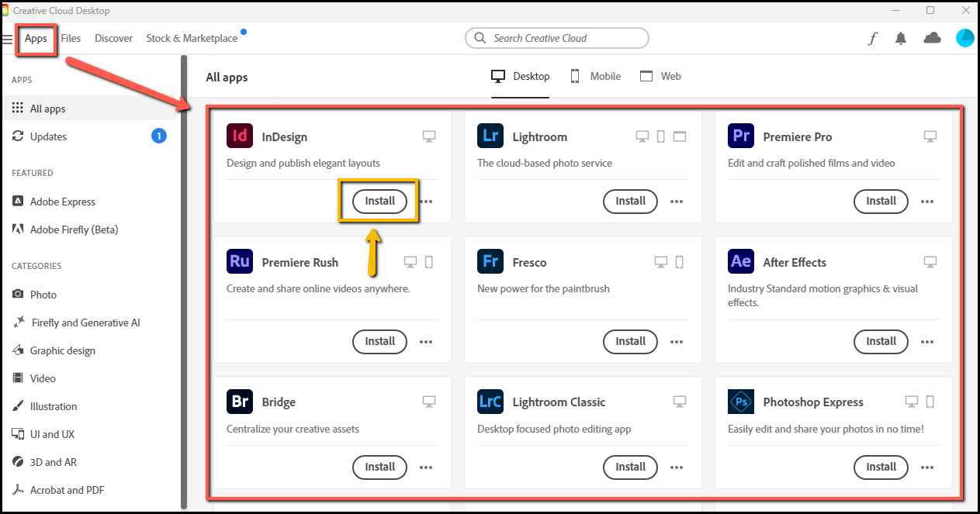The height and width of the screenshot is (514, 980).
Task: Choose the Photo category
Action: (90, 295)
